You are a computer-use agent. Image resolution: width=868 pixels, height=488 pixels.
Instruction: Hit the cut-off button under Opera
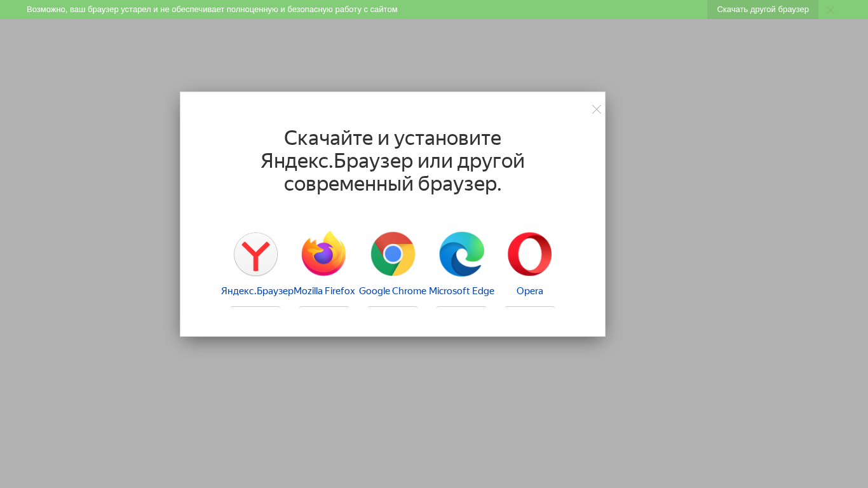[x=530, y=309]
